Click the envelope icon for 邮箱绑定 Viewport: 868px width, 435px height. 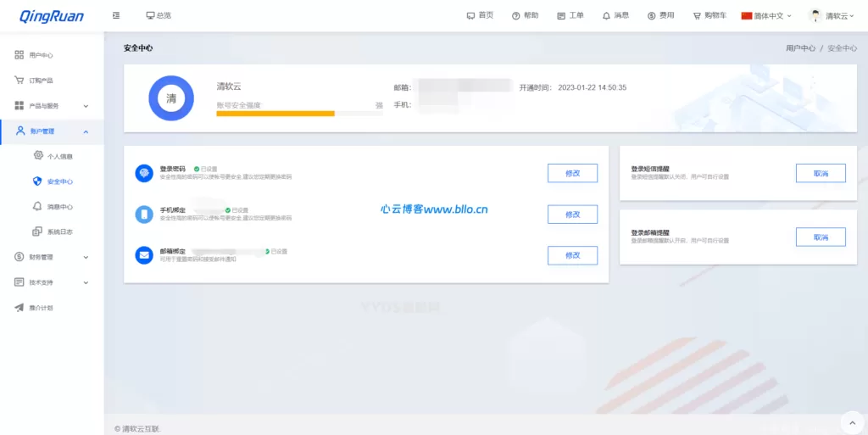[x=144, y=255]
